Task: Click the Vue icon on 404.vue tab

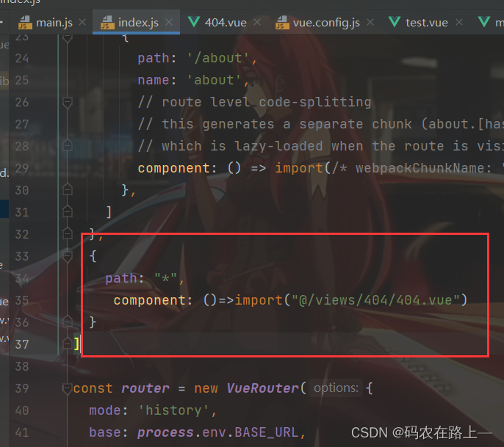Action: coord(194,22)
